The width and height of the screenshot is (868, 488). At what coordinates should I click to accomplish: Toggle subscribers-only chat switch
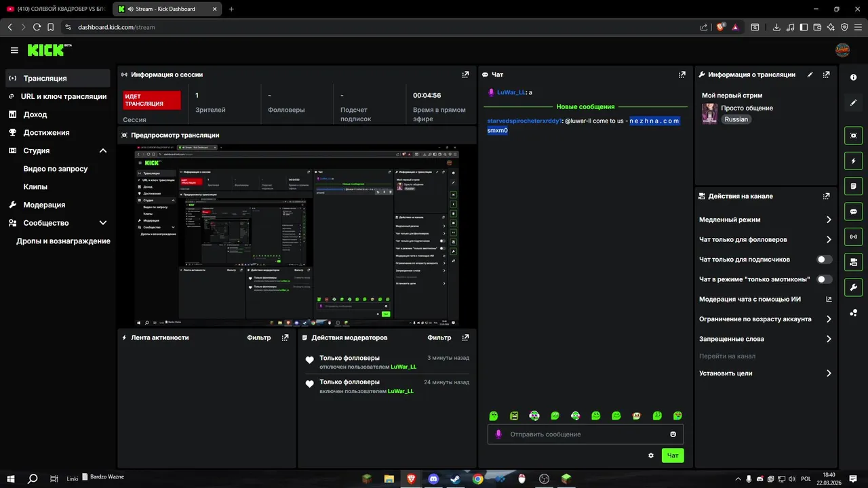pyautogui.click(x=825, y=260)
